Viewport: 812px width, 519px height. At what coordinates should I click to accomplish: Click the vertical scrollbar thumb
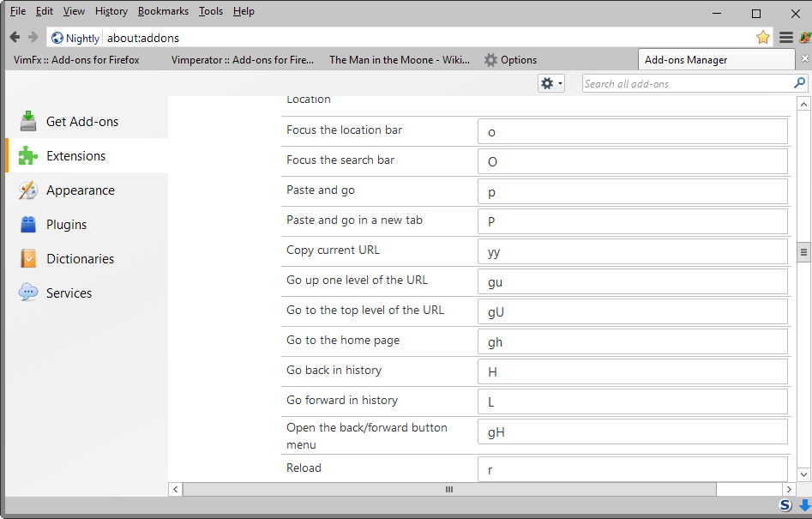pos(803,252)
